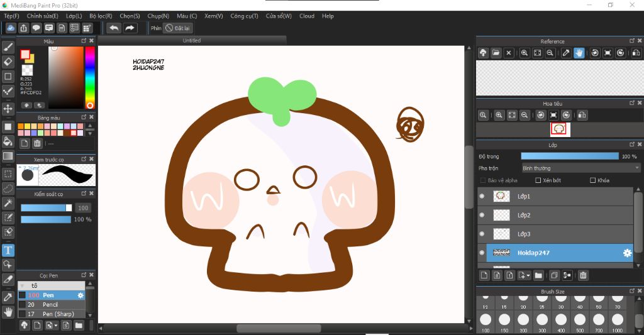Enable the Xén bớt clipping checkbox
Viewport: 644px width, 335px height.
pyautogui.click(x=538, y=180)
